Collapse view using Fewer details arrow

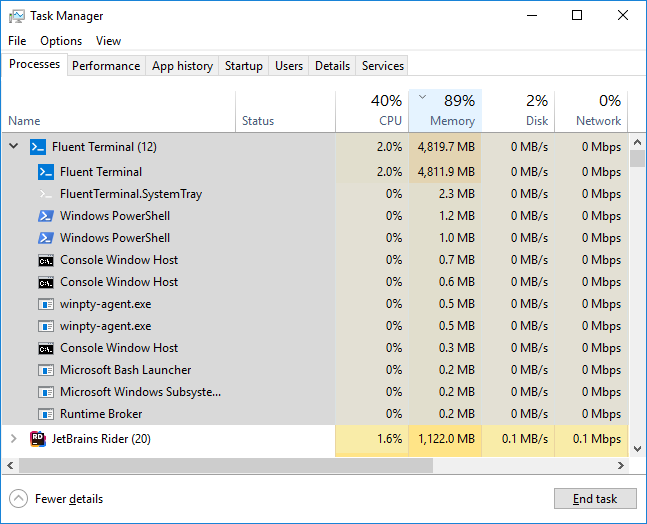pyautogui.click(x=19, y=498)
